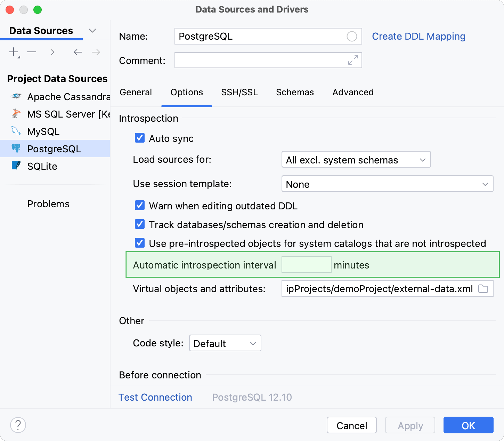Viewport: 504px width, 441px height.
Task: Open the Code style dropdown
Action: 225,343
